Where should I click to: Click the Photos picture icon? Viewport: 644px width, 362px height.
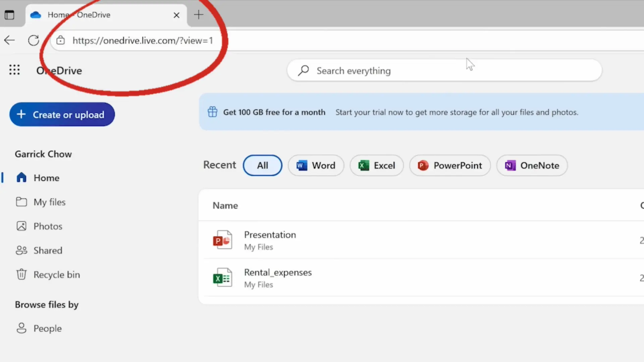[x=21, y=226]
